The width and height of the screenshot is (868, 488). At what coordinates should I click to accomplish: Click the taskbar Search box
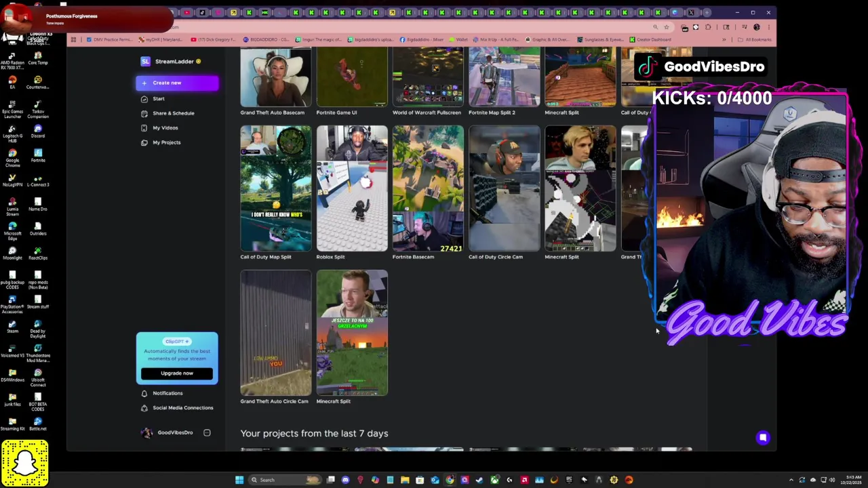285,480
